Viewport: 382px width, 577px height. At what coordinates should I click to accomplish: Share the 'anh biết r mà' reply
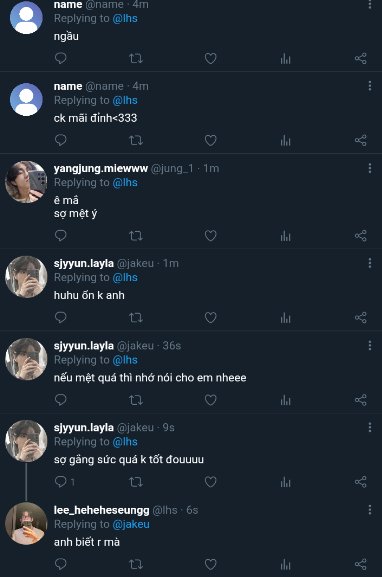pos(361,564)
